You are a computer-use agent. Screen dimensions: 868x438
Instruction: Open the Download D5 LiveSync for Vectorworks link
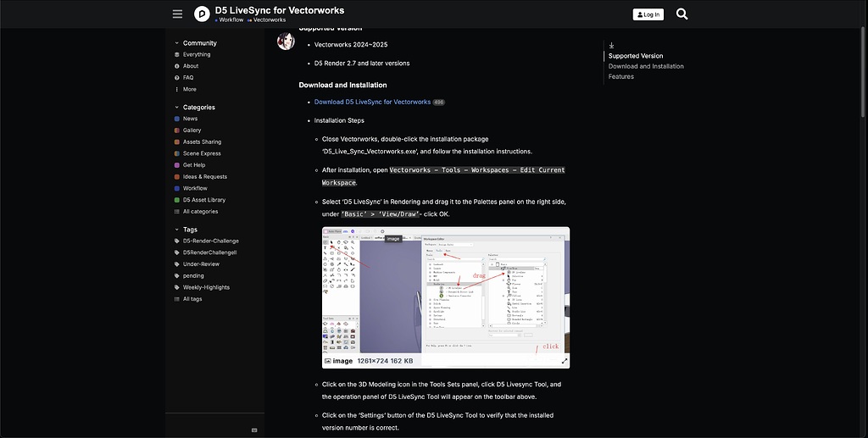371,102
